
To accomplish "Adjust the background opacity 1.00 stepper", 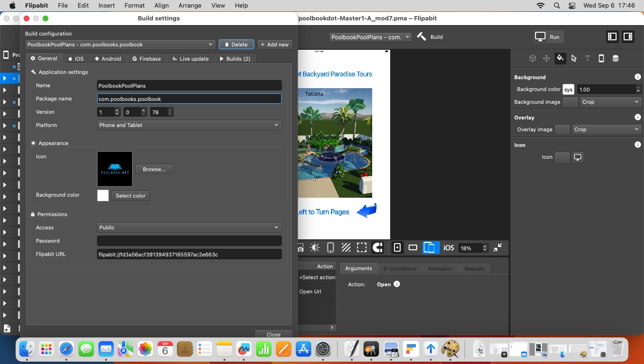I will (638, 89).
